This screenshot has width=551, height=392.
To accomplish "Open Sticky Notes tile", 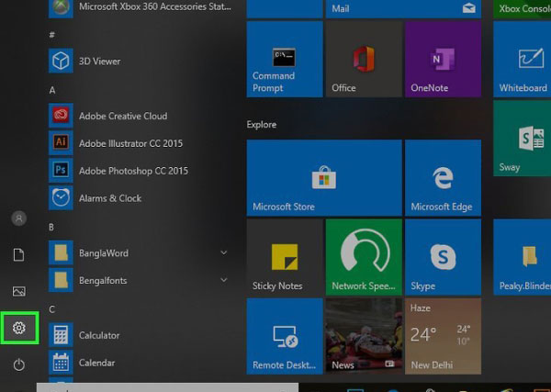I will (285, 257).
